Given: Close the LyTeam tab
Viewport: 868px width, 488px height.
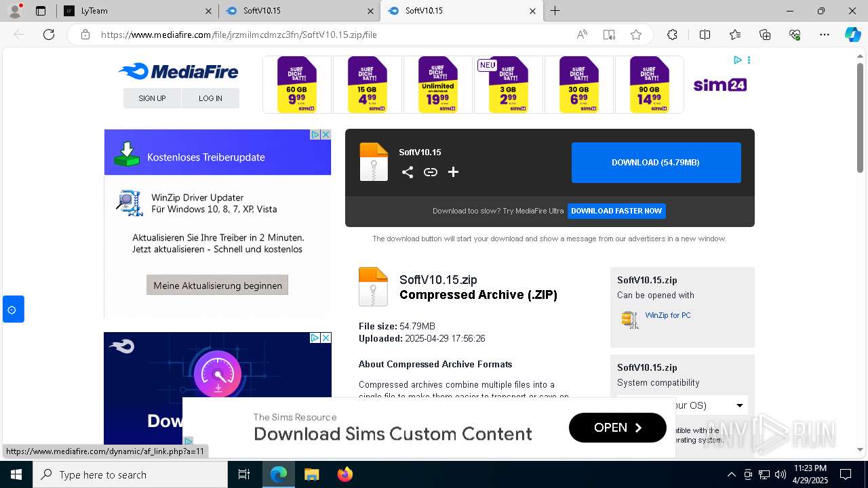Looking at the screenshot, I should click(x=208, y=11).
